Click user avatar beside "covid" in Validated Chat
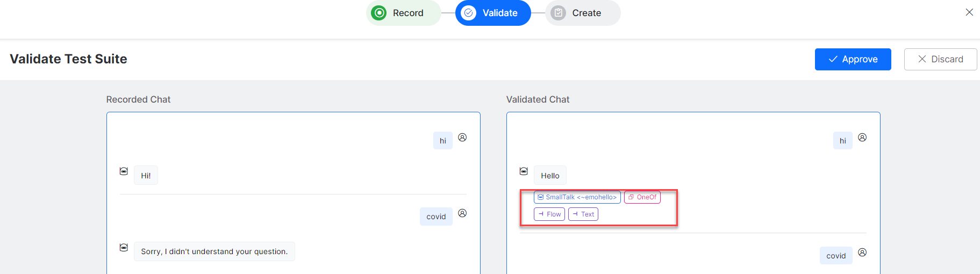The image size is (980, 274). pos(862,253)
